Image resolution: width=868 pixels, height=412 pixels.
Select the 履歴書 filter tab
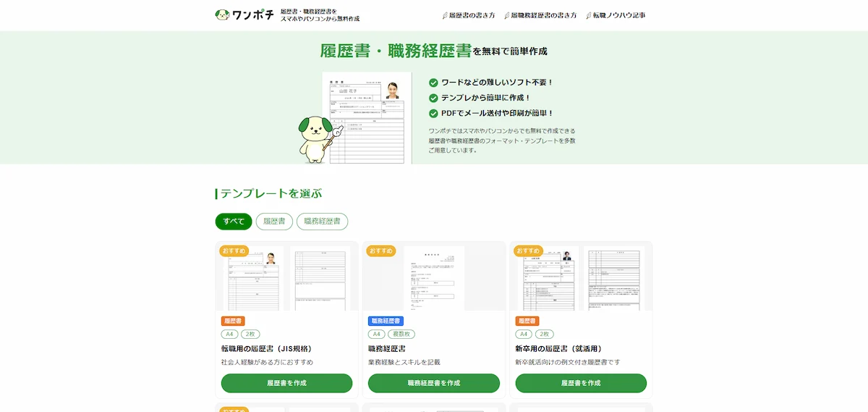click(274, 222)
